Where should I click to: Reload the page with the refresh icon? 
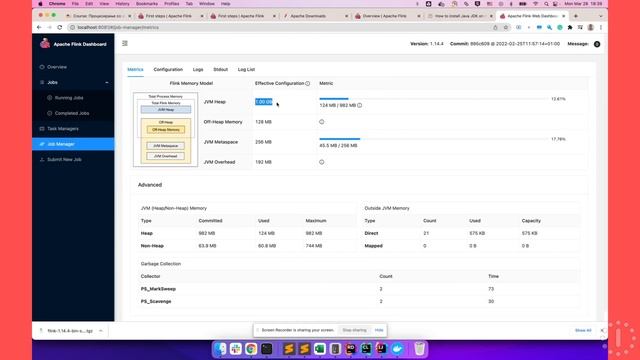tap(60, 27)
